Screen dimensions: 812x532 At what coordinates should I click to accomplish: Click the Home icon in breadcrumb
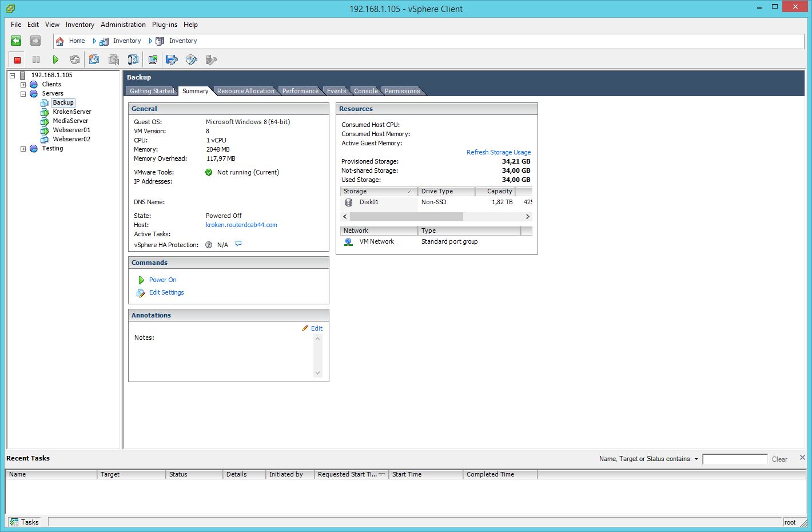60,41
